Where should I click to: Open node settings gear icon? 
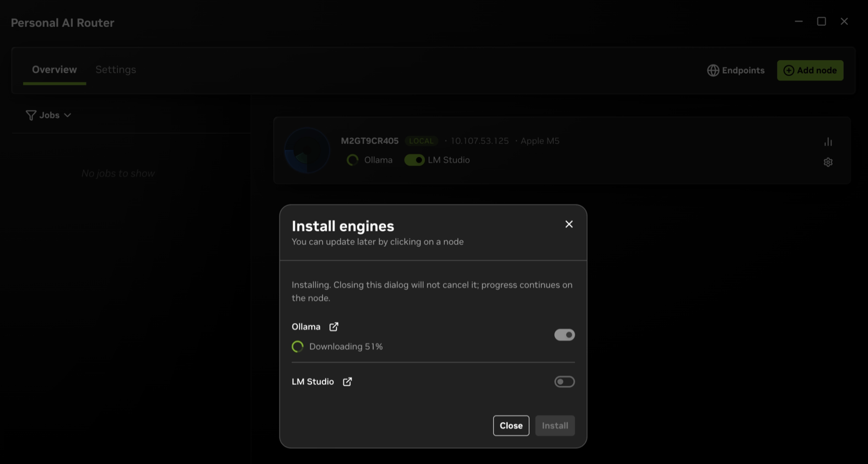tap(828, 162)
